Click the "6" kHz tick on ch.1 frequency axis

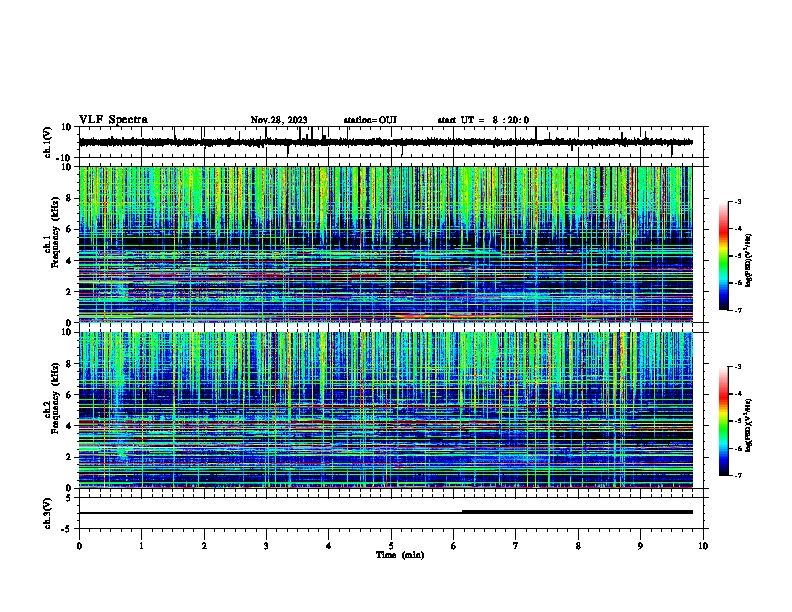click(69, 229)
